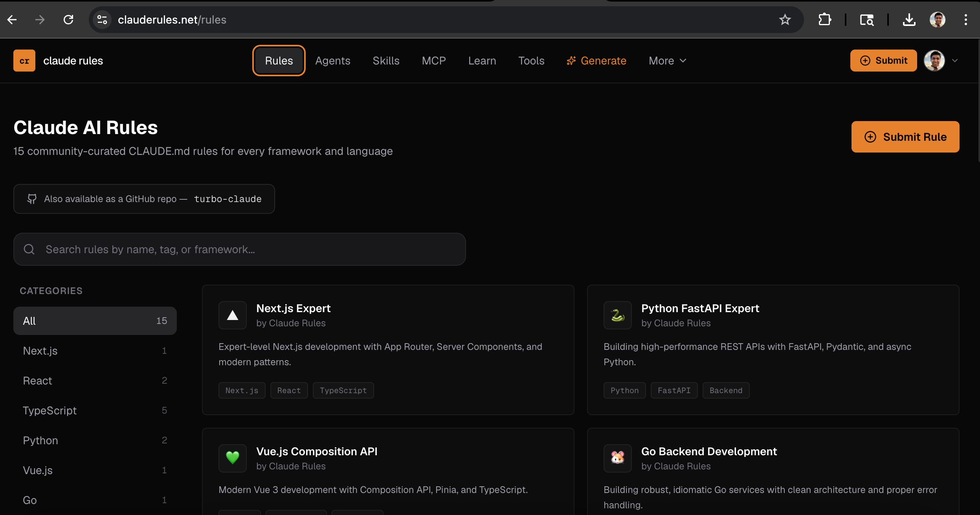This screenshot has width=980, height=515.
Task: Click the Vue.js green heart icon
Action: click(x=233, y=458)
